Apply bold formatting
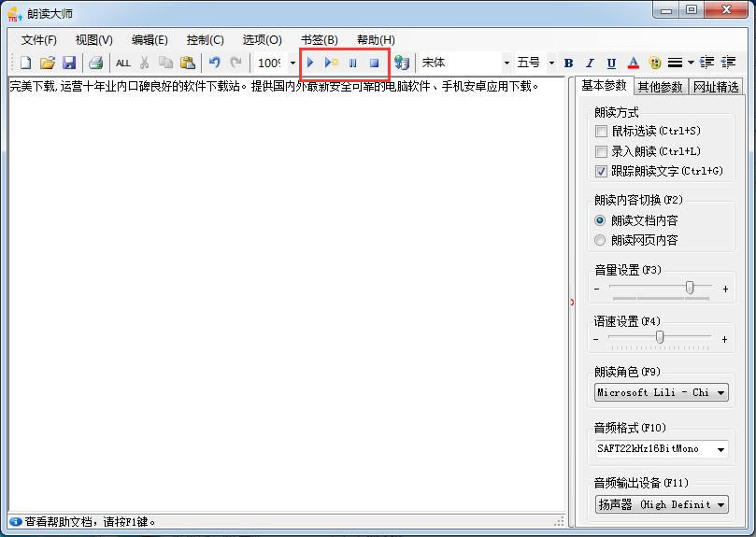Screen dimensions: 756x537 [x=568, y=63]
